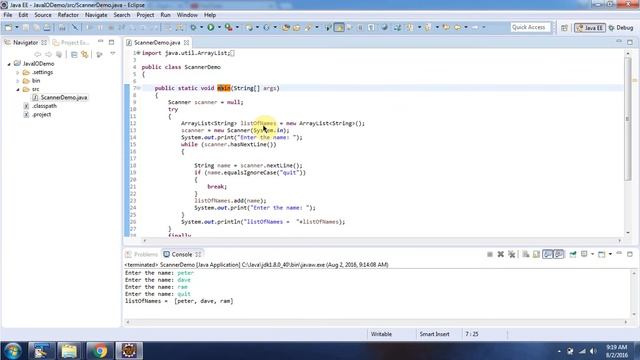Click the editor horizontal scrollbar
Screen dimensions: 640x360
[382, 241]
